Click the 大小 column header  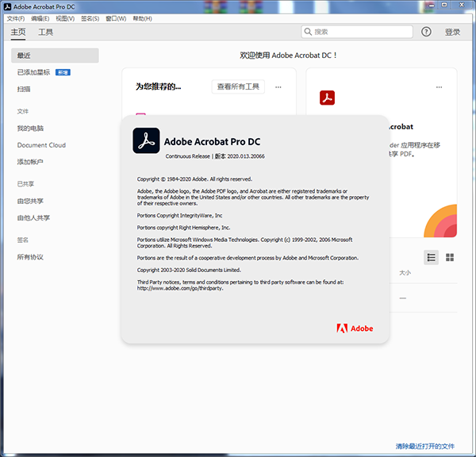point(405,273)
